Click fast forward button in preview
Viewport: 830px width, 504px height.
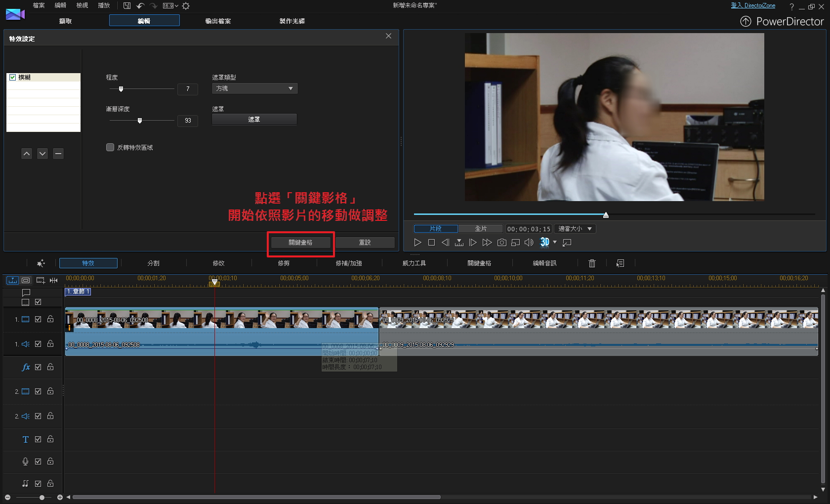pyautogui.click(x=487, y=243)
